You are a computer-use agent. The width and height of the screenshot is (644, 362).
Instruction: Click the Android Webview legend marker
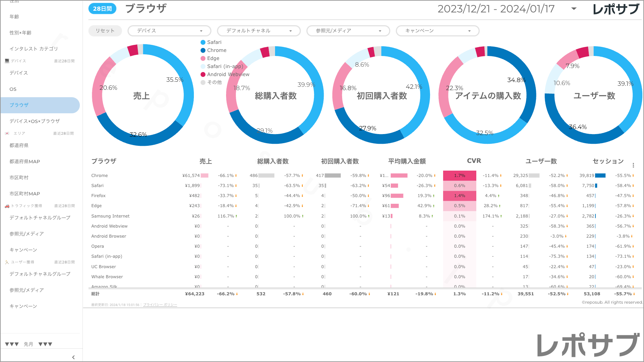[203, 74]
